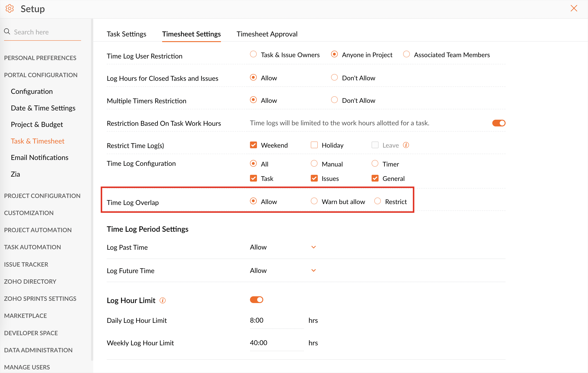Select Task & Issue Owners restriction

pyautogui.click(x=253, y=54)
